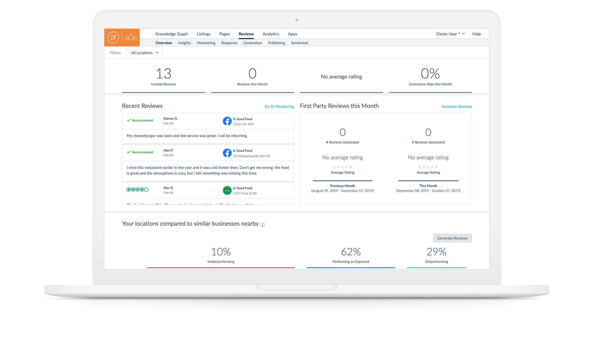
Task: Expand the All Locations dropdown
Action: (x=144, y=53)
